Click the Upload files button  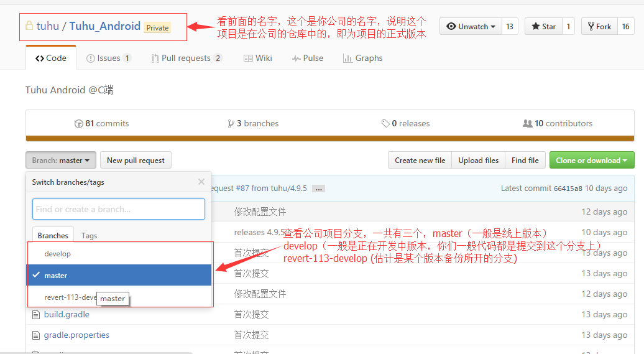(479, 160)
